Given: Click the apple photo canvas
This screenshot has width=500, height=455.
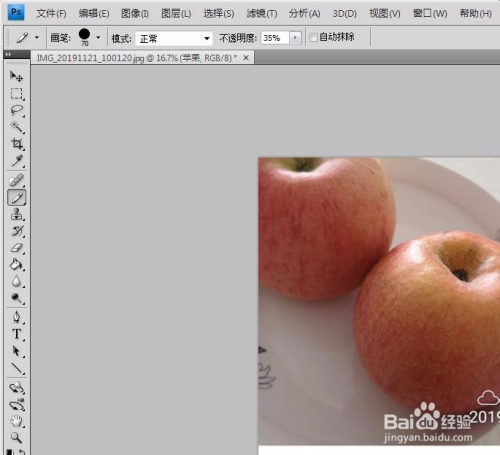Looking at the screenshot, I should (379, 301).
